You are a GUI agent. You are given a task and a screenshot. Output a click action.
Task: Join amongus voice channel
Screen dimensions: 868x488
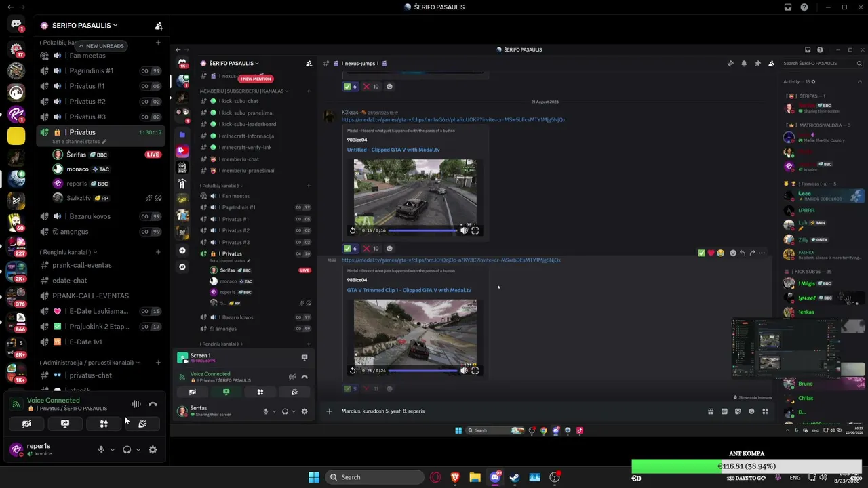pos(100,232)
